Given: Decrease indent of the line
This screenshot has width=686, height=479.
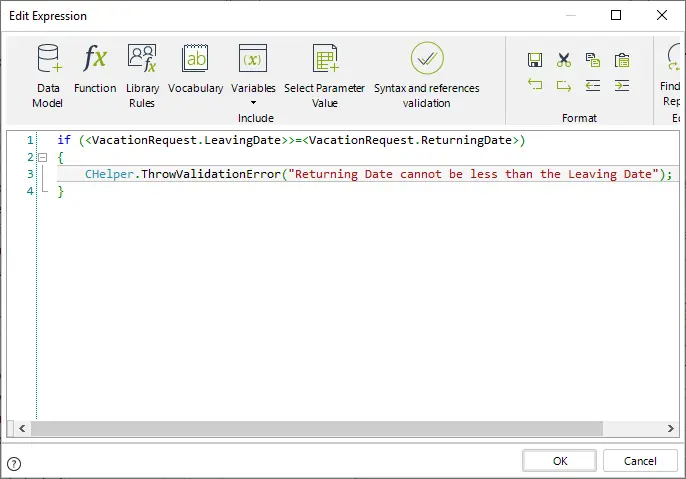Looking at the screenshot, I should tap(593, 85).
